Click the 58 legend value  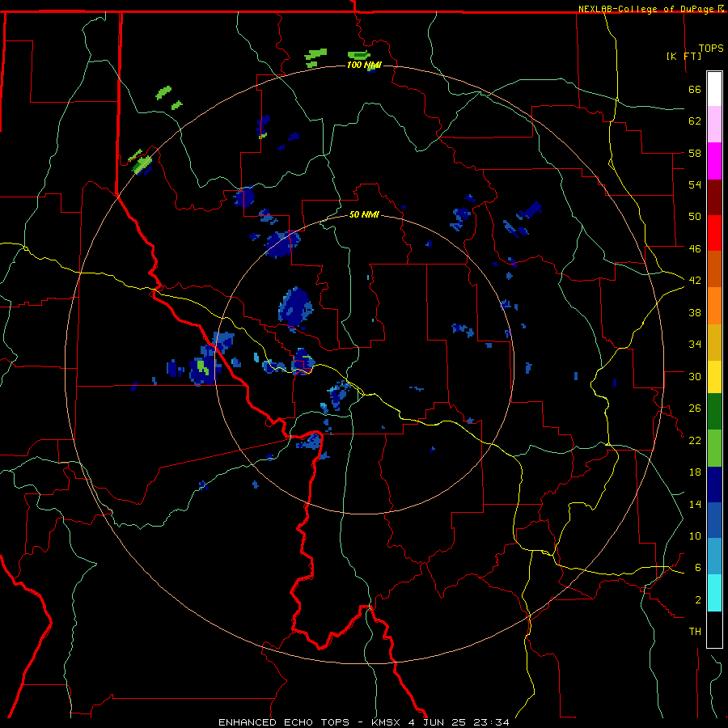coord(695,153)
